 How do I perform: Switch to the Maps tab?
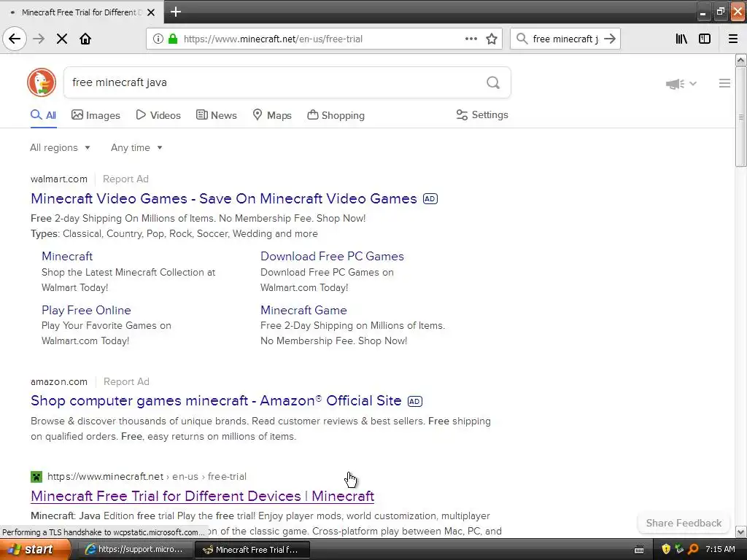point(272,115)
